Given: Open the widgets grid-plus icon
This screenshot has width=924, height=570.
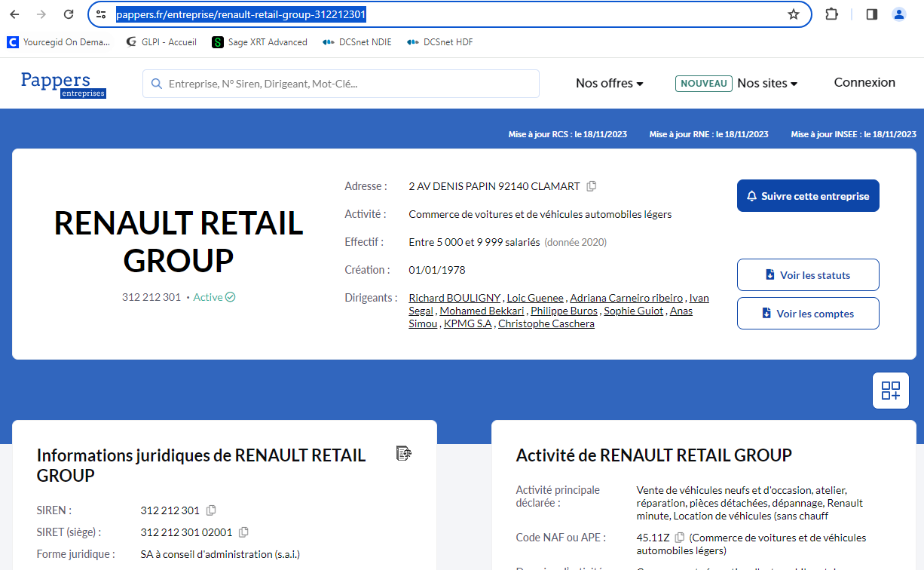Looking at the screenshot, I should pyautogui.click(x=891, y=391).
